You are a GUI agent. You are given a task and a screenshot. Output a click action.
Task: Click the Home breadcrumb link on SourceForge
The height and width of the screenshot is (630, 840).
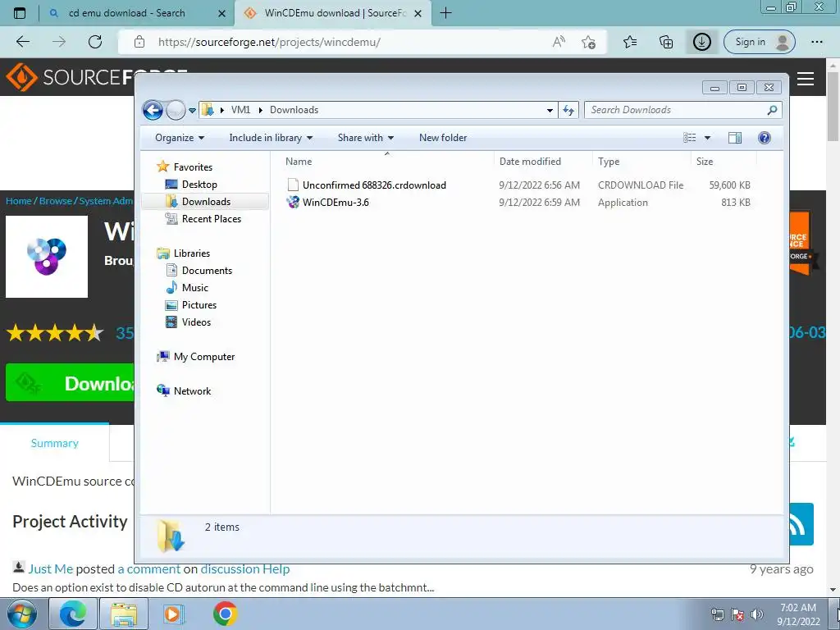coord(19,201)
